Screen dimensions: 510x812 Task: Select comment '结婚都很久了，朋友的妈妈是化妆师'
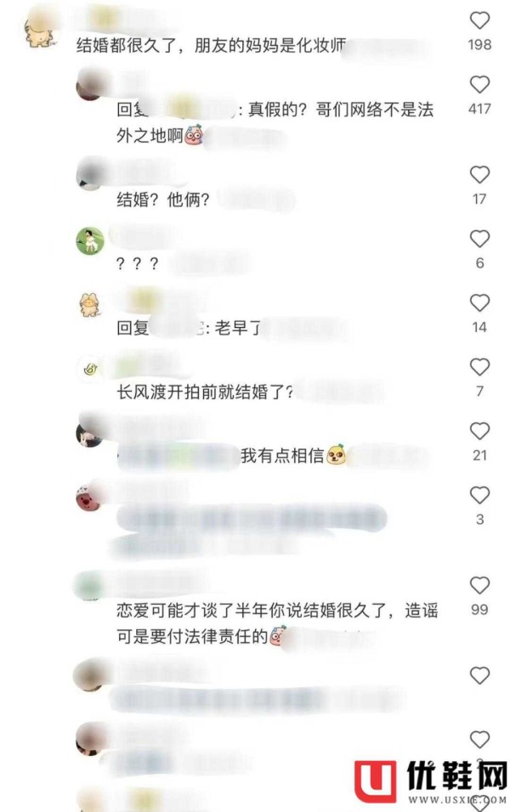[211, 46]
